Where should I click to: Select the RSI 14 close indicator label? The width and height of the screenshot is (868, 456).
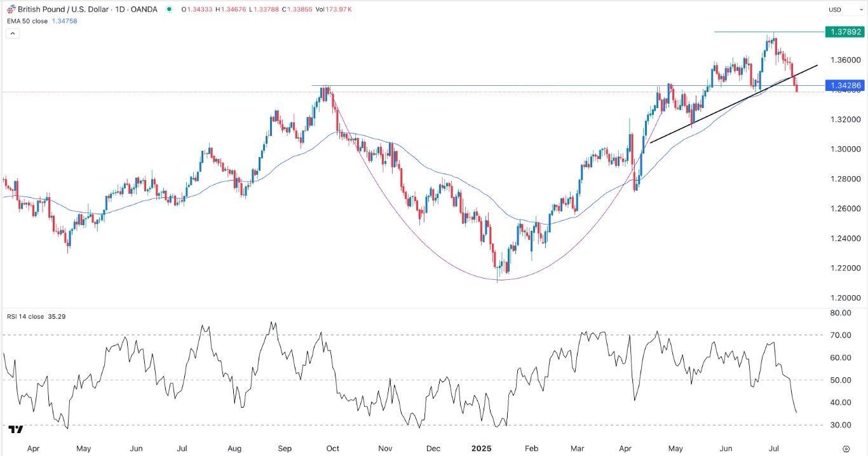point(26,316)
